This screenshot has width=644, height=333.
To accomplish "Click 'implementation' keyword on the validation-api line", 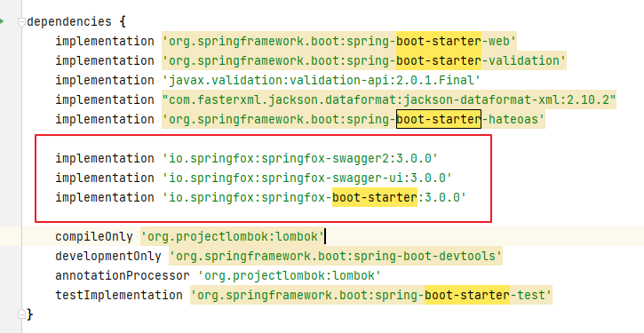I will pos(105,80).
